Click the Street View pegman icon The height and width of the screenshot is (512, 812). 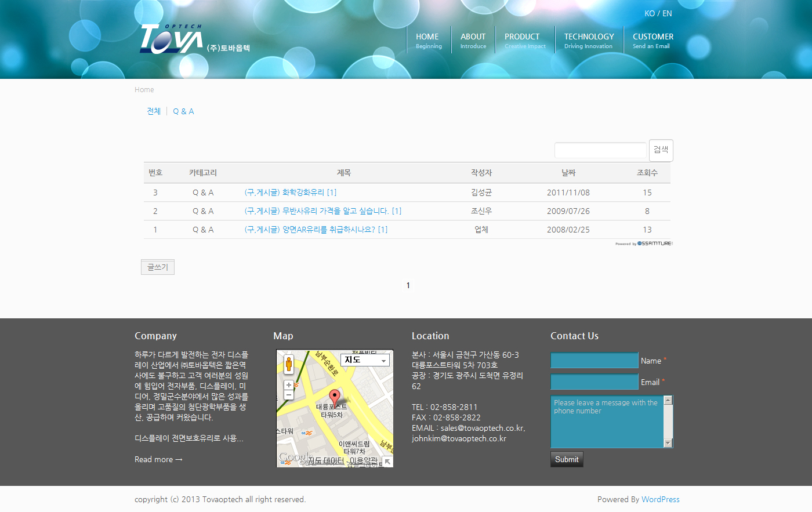(x=288, y=364)
